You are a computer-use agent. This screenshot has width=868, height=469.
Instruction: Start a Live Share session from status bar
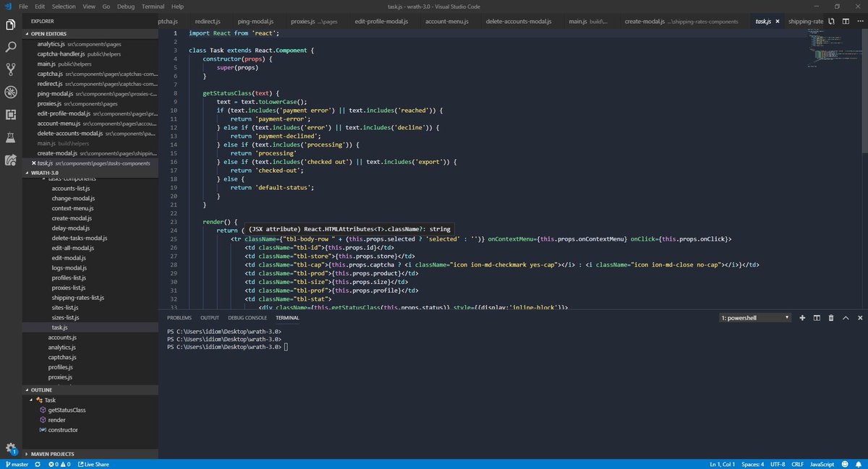(92, 464)
